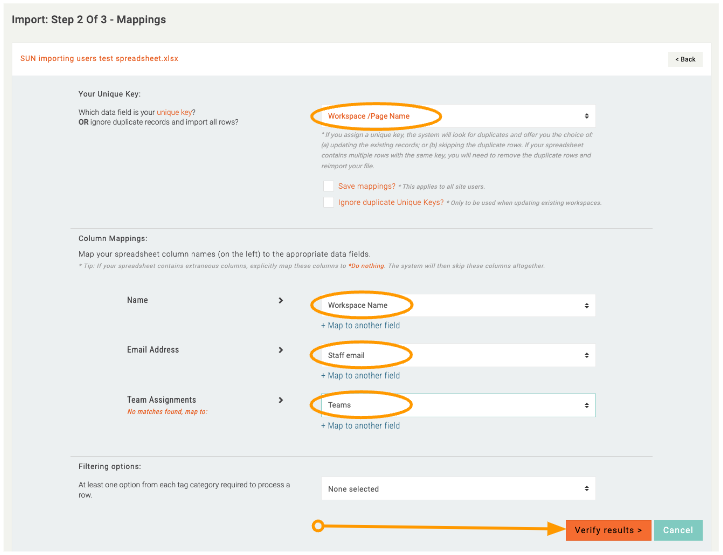Click the arrow icon beside Team Assignments
Screen dimensions: 723x555
(280, 400)
